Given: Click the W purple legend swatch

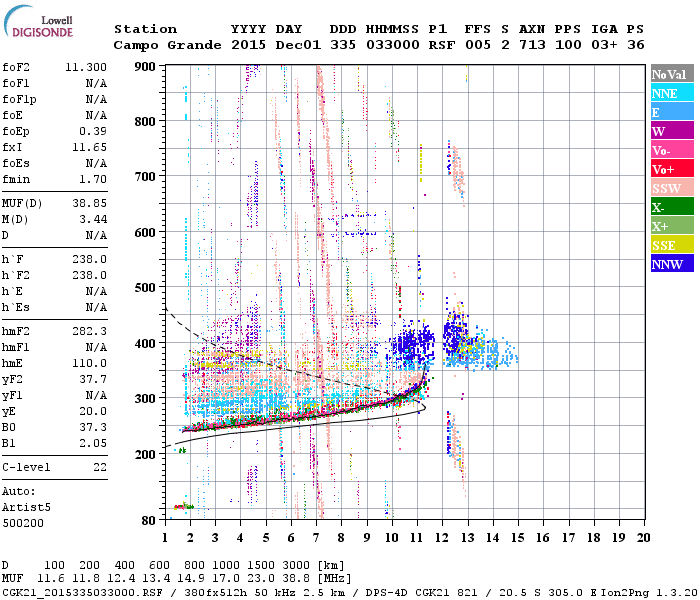Looking at the screenshot, I should click(x=672, y=131).
